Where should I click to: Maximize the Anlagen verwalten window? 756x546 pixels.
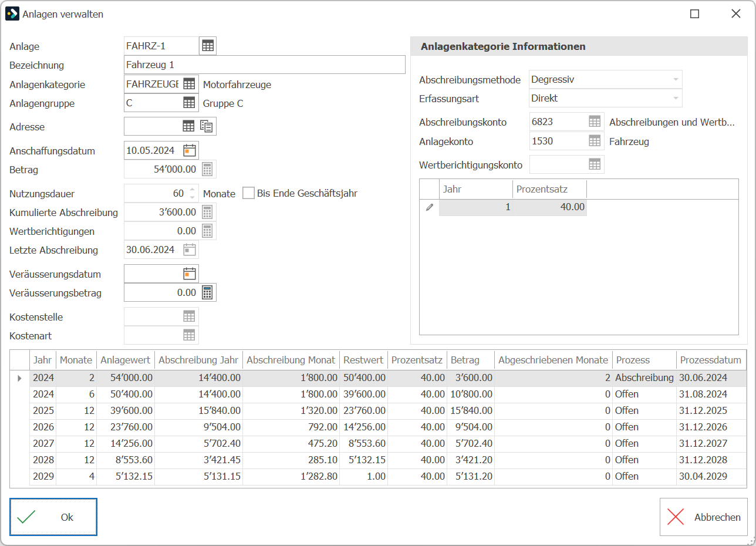point(694,14)
